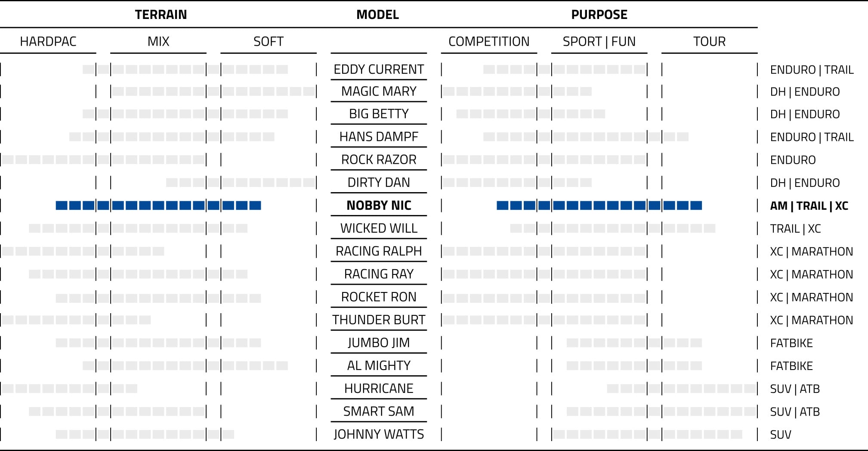This screenshot has height=451, width=868.
Task: Click the TERRAIN section heading
Action: (x=161, y=15)
